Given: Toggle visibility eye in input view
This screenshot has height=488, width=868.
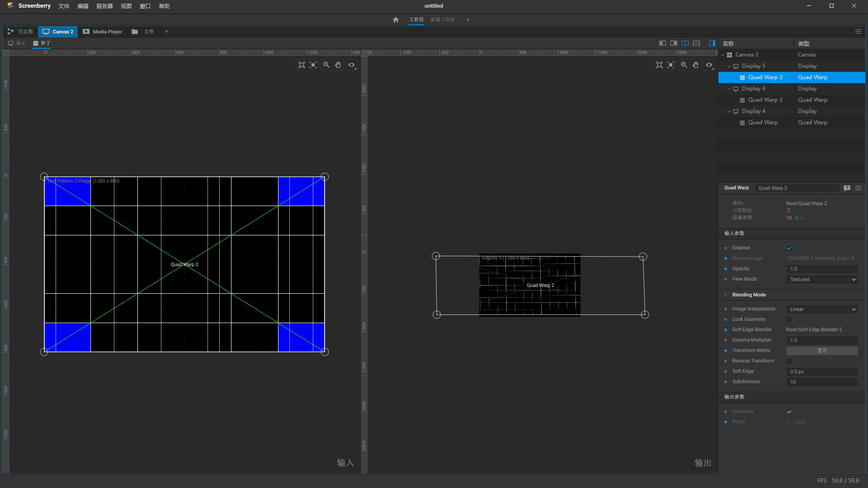Looking at the screenshot, I should pyautogui.click(x=351, y=65).
